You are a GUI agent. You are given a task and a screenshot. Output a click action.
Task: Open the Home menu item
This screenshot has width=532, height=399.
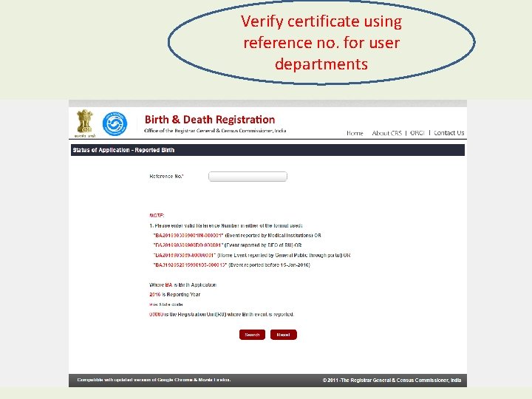coord(355,133)
